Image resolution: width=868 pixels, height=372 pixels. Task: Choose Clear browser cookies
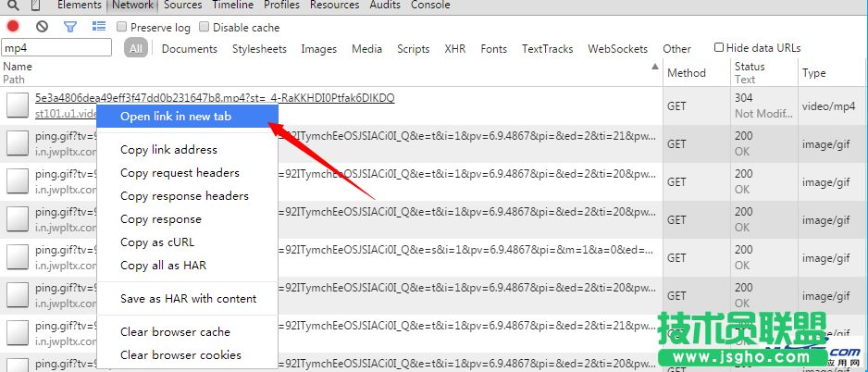click(x=187, y=355)
